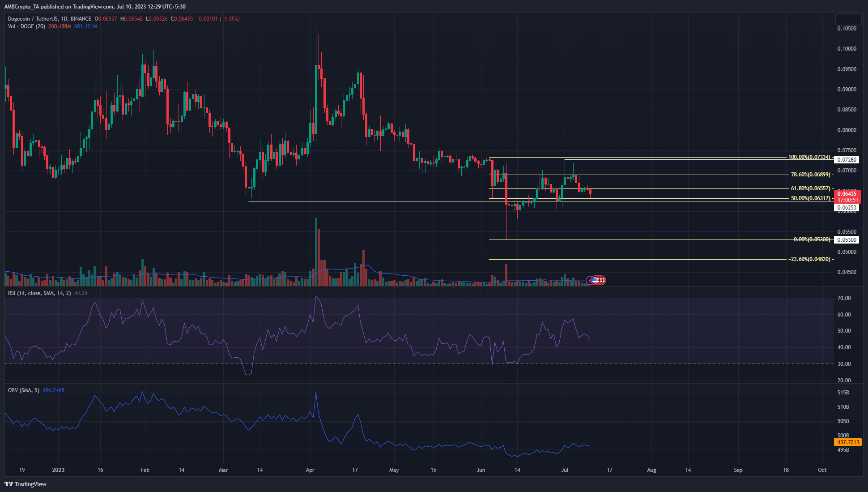Viewport: 868px width, 492px height.
Task: Click the 495B OBV scale label
Action: pos(843,450)
